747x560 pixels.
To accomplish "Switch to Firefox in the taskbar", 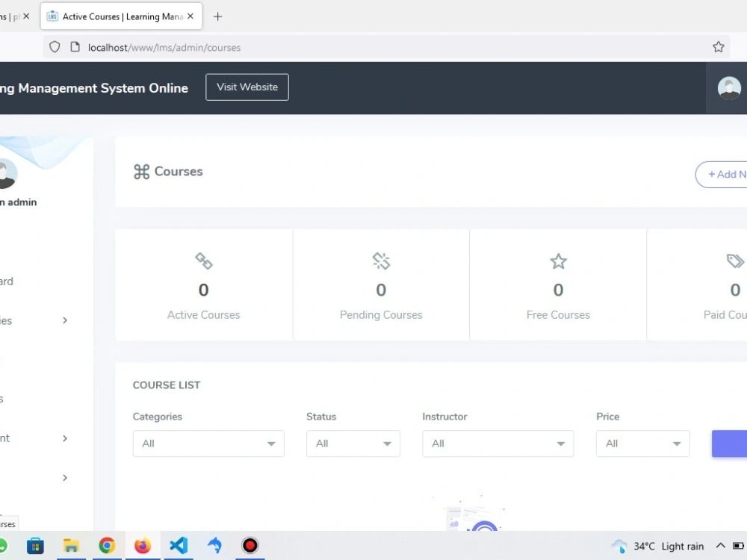I will 143,545.
